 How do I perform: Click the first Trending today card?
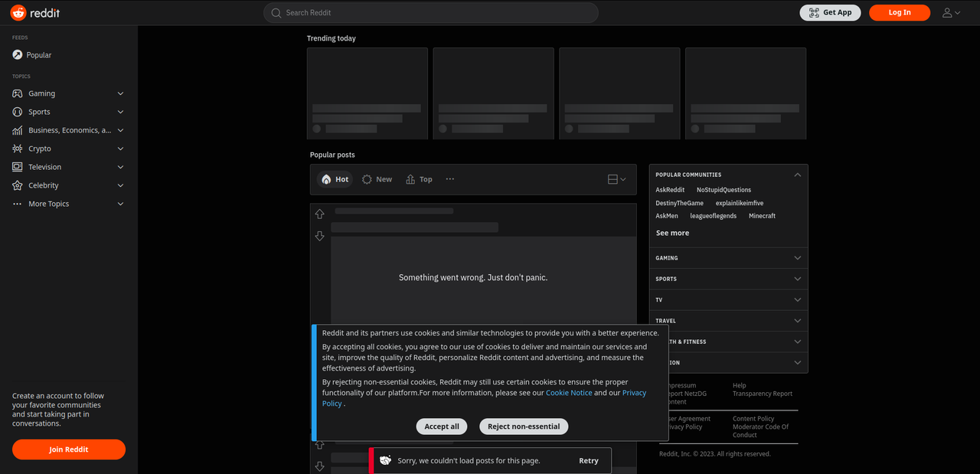(x=367, y=93)
